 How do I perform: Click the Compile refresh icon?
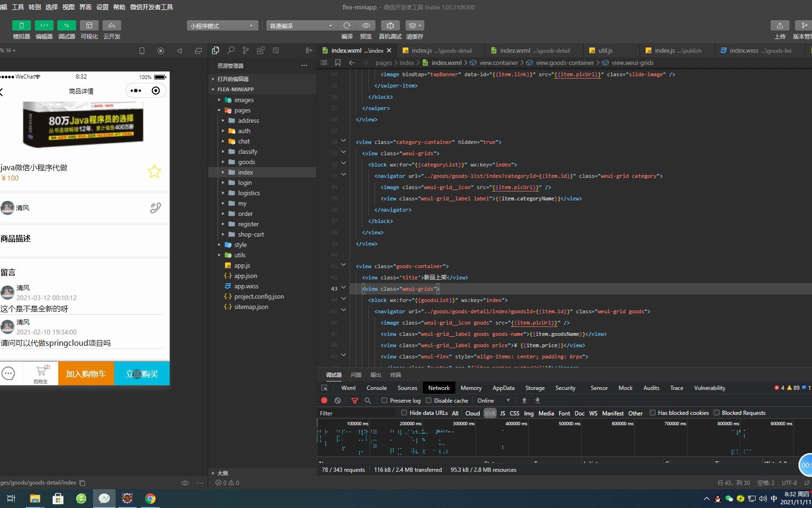(347, 25)
